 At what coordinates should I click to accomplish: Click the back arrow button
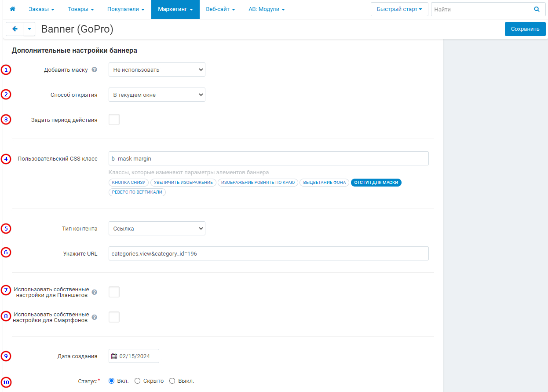tap(15, 29)
